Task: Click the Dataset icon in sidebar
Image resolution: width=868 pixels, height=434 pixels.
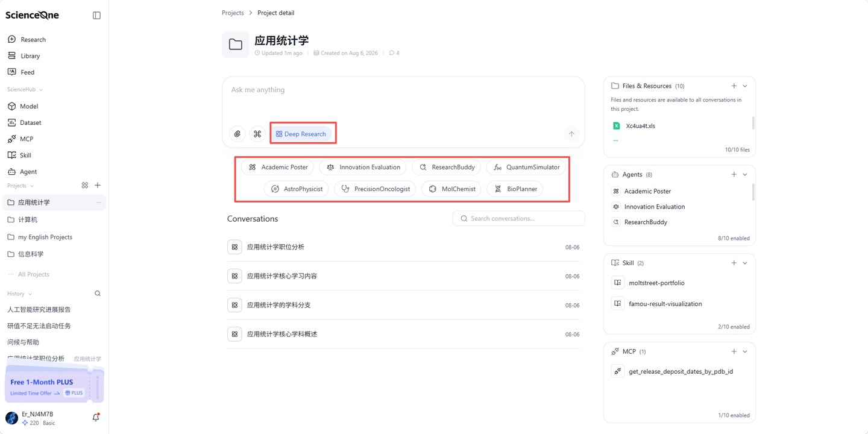Action: click(x=11, y=122)
